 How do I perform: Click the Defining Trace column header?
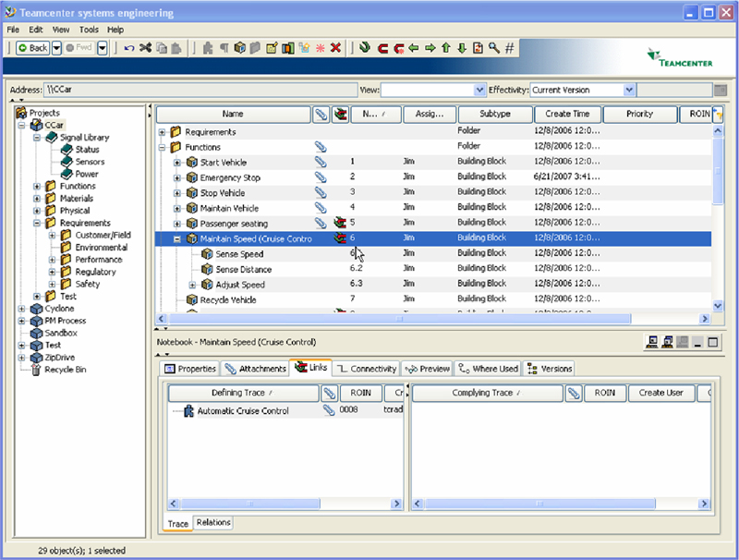coord(243,393)
